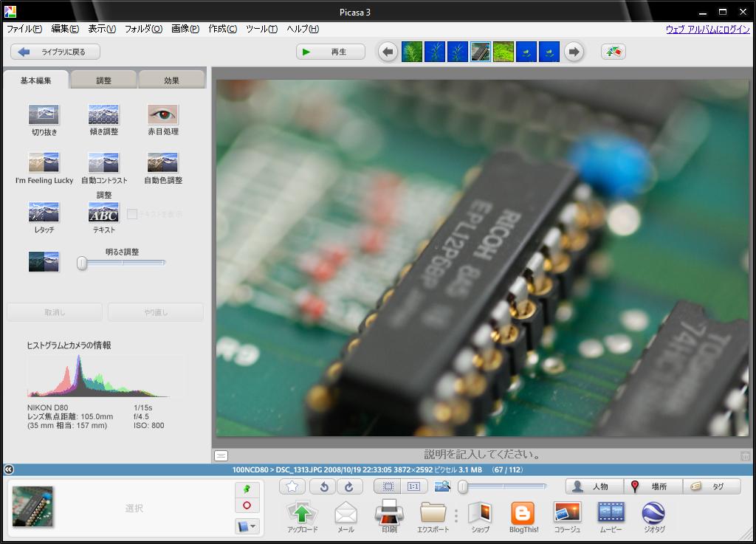Click Back to Library (ライブラリに戻る)

[55, 52]
